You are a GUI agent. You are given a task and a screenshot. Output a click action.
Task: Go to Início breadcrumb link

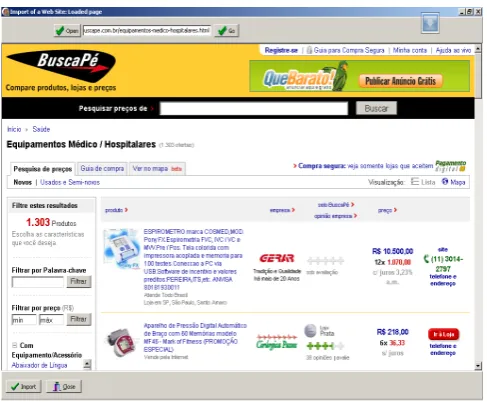coord(14,129)
